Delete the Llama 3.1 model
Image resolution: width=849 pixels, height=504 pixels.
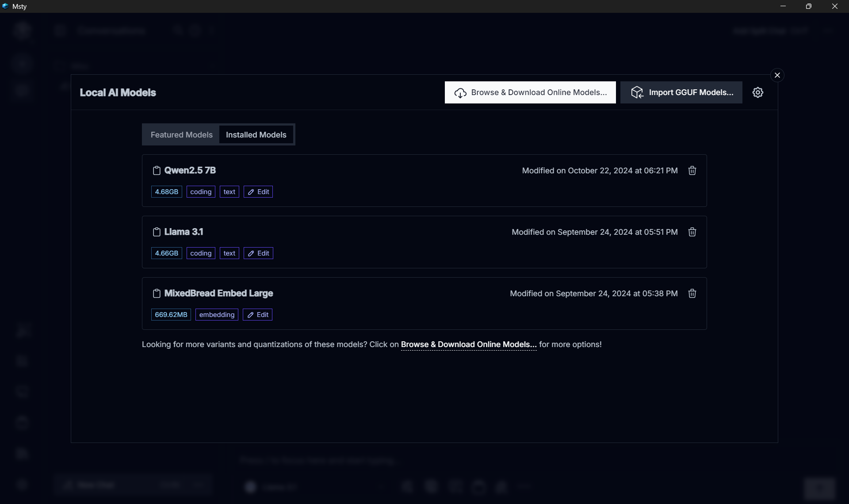click(692, 232)
